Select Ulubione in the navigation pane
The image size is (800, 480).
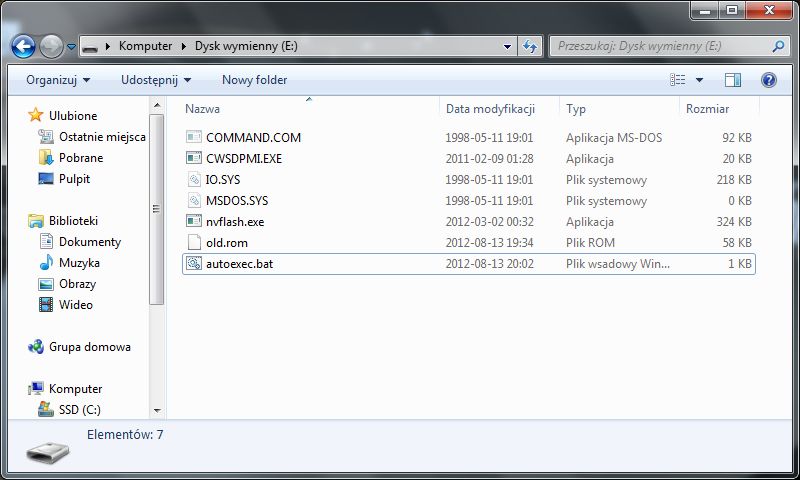click(x=73, y=116)
